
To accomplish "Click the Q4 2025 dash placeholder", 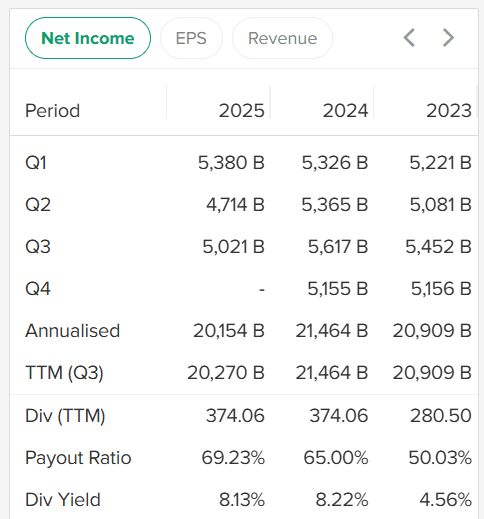I will point(262,289).
